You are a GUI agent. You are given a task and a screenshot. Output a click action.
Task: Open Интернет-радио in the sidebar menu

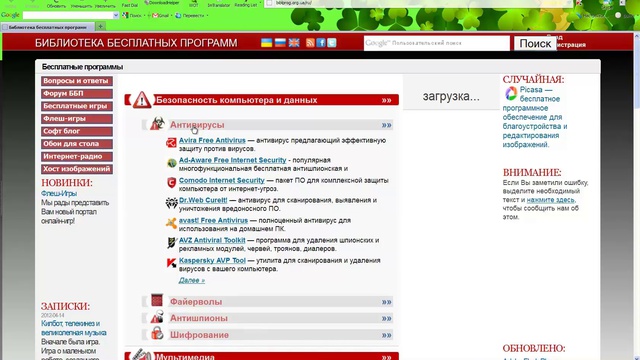[77, 156]
